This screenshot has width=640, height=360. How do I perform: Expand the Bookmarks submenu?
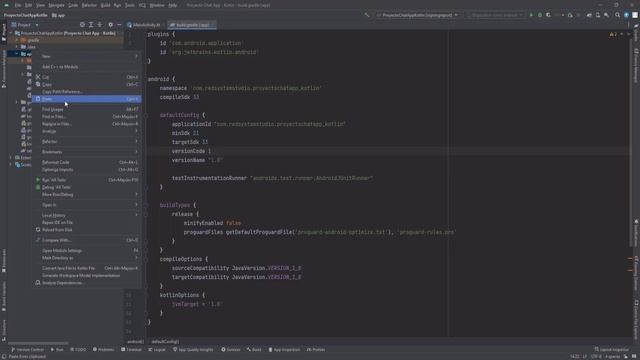tap(87, 152)
